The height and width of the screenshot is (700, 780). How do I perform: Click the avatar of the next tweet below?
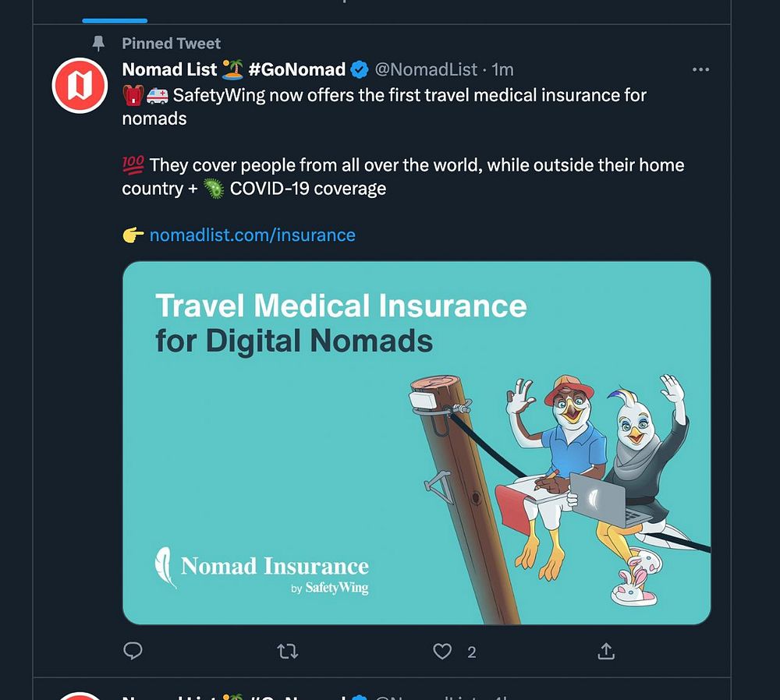pos(79,695)
